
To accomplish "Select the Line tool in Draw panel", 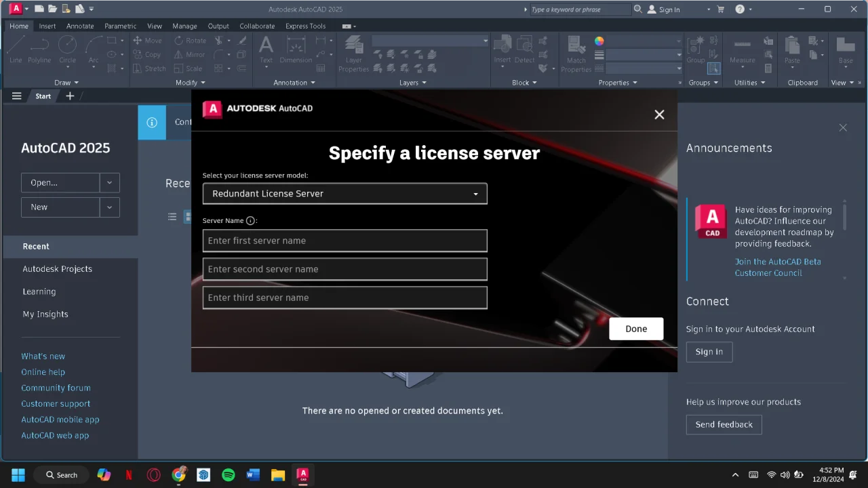I will click(x=16, y=50).
